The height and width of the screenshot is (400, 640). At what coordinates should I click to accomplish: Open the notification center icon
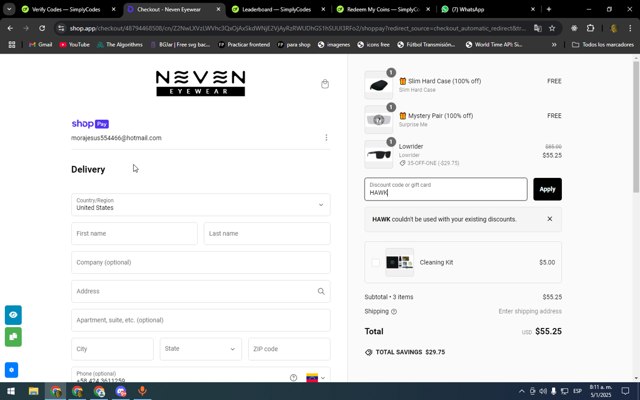(x=625, y=391)
